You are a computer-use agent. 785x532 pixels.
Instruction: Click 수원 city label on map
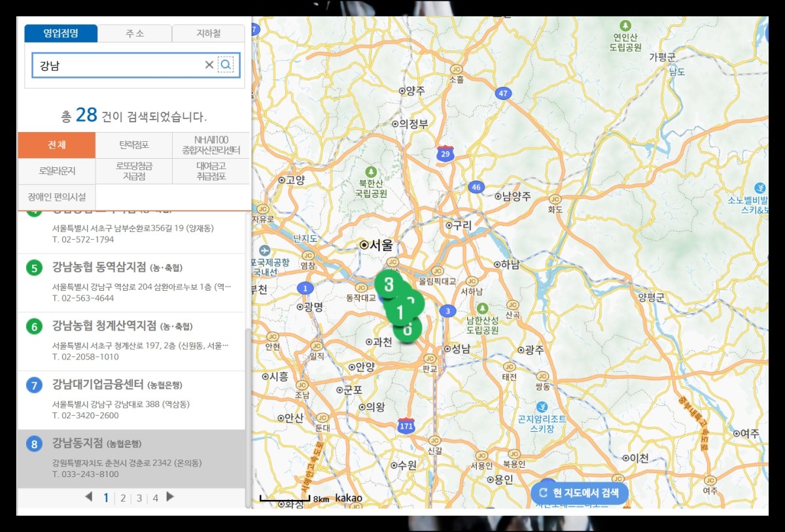point(403,465)
